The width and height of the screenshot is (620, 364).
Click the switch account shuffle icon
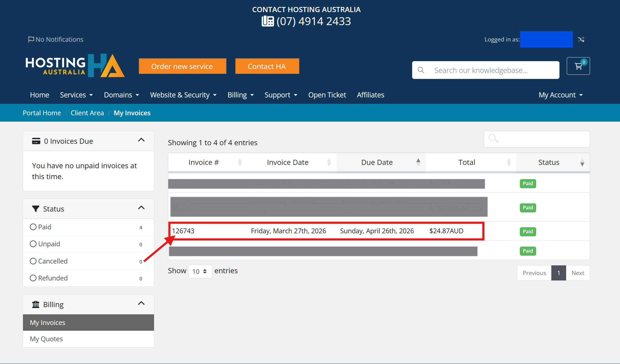point(581,39)
